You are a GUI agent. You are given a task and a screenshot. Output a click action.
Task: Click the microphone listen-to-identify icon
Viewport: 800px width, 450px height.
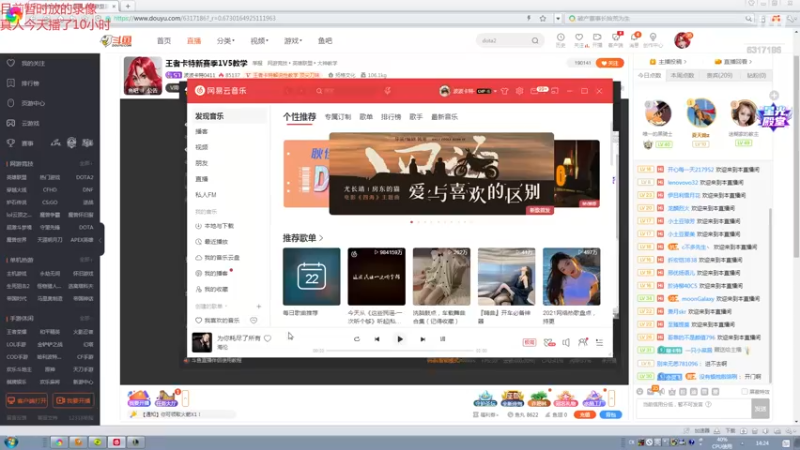pyautogui.click(x=388, y=91)
